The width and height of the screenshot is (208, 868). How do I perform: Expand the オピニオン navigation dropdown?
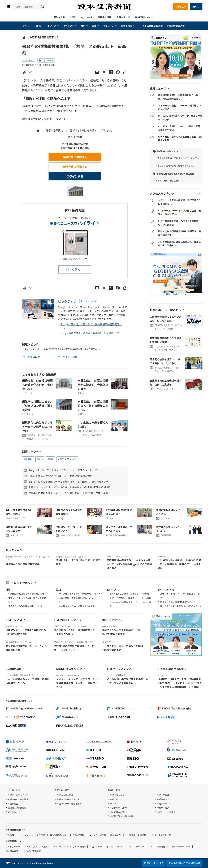pyautogui.click(x=110, y=26)
